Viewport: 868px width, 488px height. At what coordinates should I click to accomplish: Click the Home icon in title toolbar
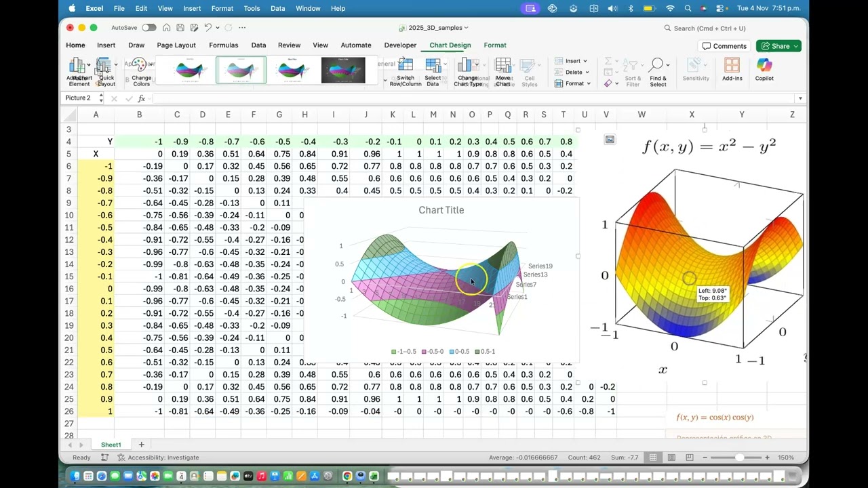click(167, 28)
